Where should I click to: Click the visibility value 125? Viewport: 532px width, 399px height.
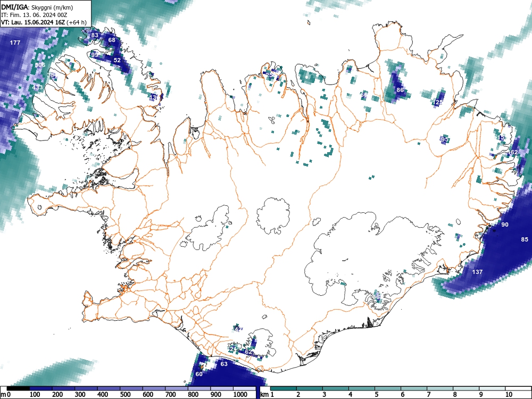coord(438,102)
